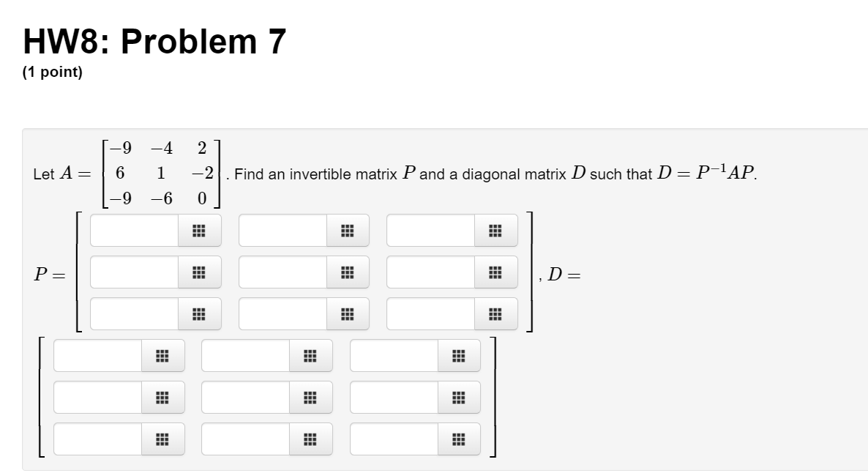
Task: Open the equation editor for P's top-right entry
Action: [x=495, y=231]
